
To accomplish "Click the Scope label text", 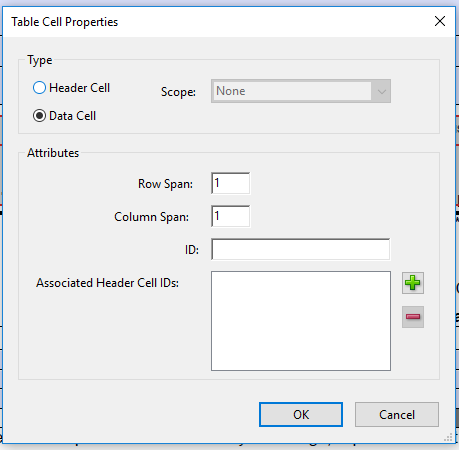I will tap(178, 92).
